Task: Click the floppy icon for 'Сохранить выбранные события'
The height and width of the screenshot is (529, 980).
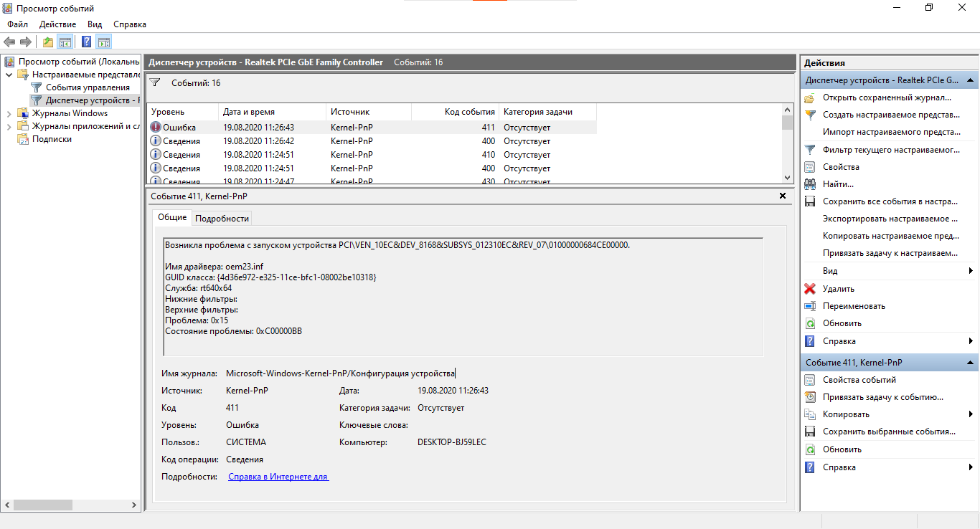Action: coord(810,432)
